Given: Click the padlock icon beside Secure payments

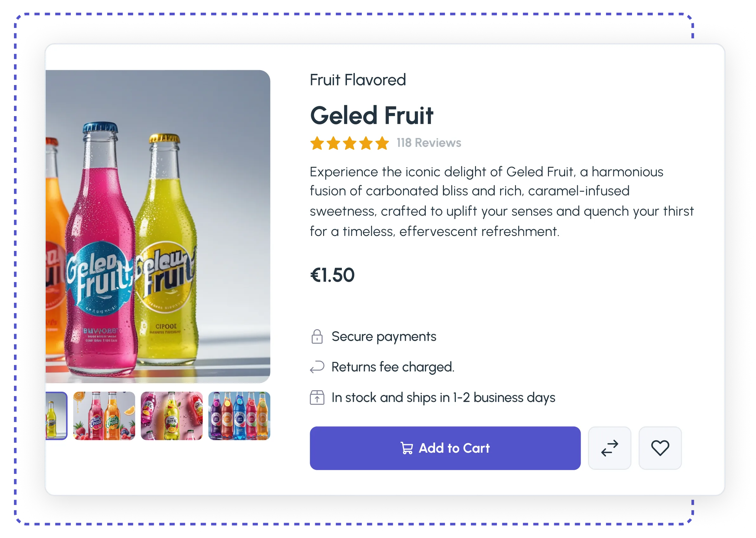Looking at the screenshot, I should tap(317, 337).
